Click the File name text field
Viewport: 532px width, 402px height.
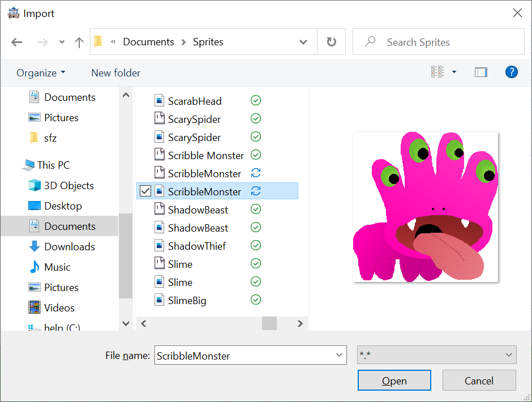(x=244, y=355)
